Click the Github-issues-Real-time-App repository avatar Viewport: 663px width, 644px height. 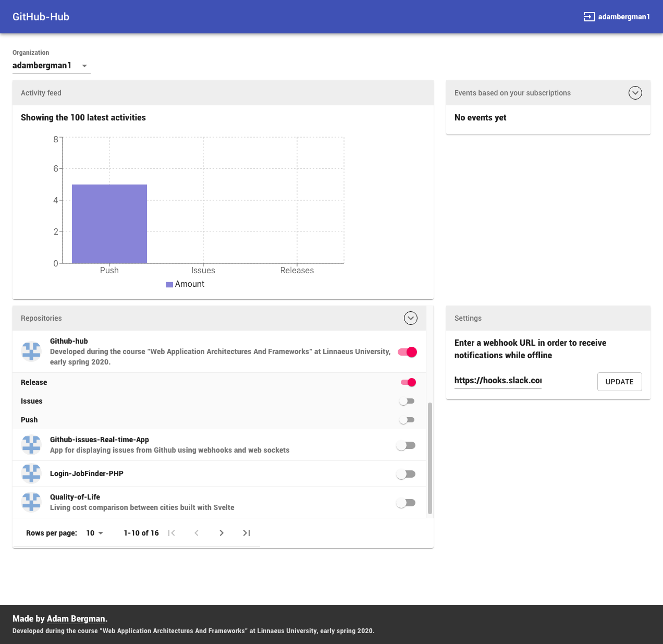(31, 445)
